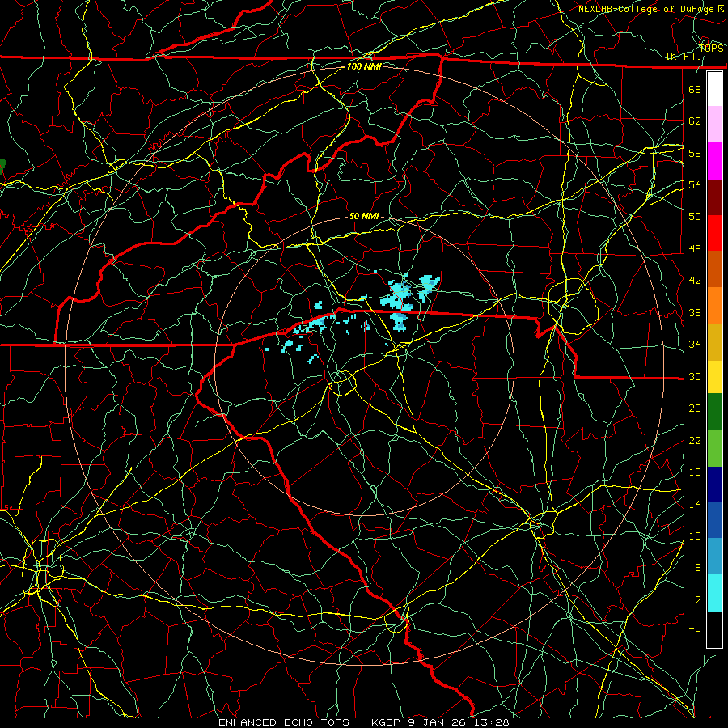The height and width of the screenshot is (728, 728).
Task: Click the legend value "34"
Action: point(695,344)
